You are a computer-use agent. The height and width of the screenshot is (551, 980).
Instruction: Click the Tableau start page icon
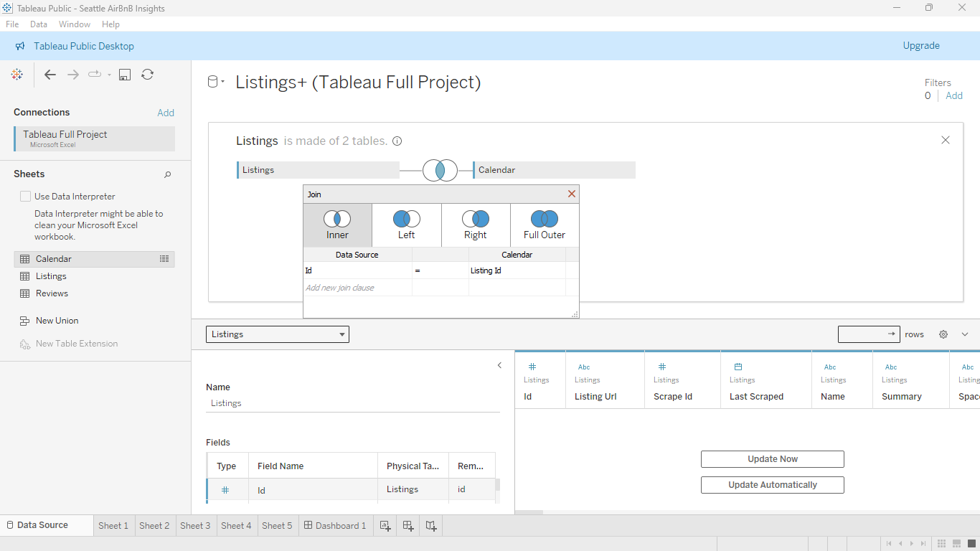pyautogui.click(x=17, y=75)
